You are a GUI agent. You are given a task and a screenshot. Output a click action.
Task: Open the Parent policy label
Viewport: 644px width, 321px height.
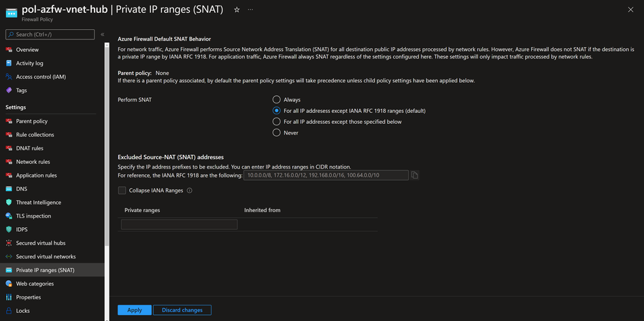32,121
